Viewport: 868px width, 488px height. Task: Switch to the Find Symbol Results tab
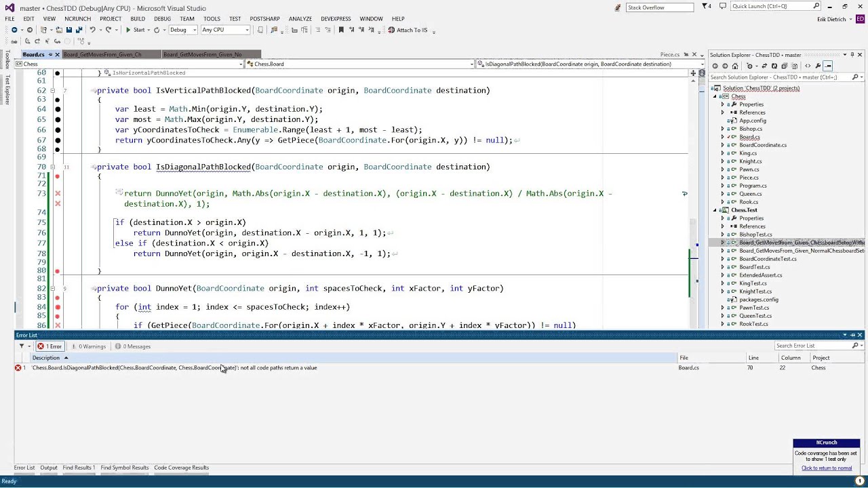coord(124,468)
